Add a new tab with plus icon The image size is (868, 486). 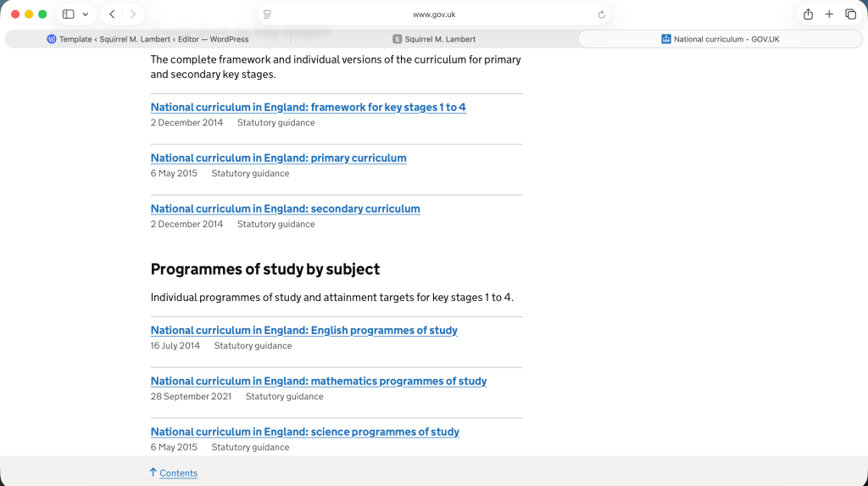(x=829, y=14)
